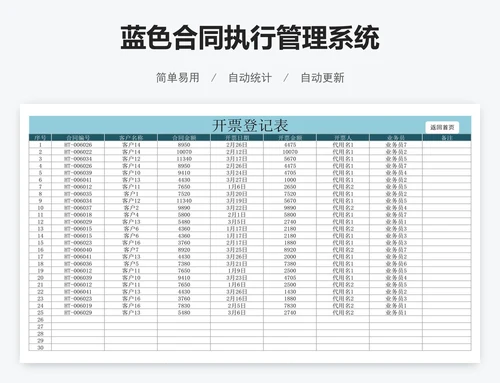The height and width of the screenshot is (383, 500).
Task: Click invoice amount 2650 in row 7
Action: [290, 187]
